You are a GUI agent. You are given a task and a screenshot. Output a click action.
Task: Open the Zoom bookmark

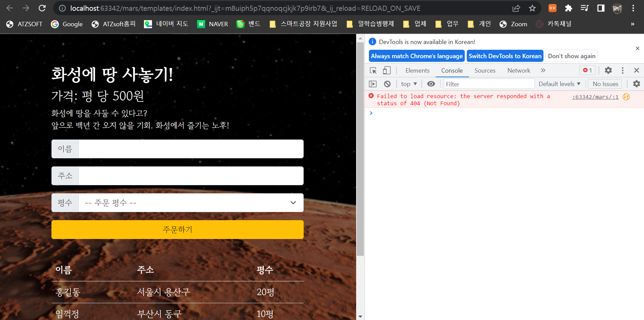click(513, 24)
